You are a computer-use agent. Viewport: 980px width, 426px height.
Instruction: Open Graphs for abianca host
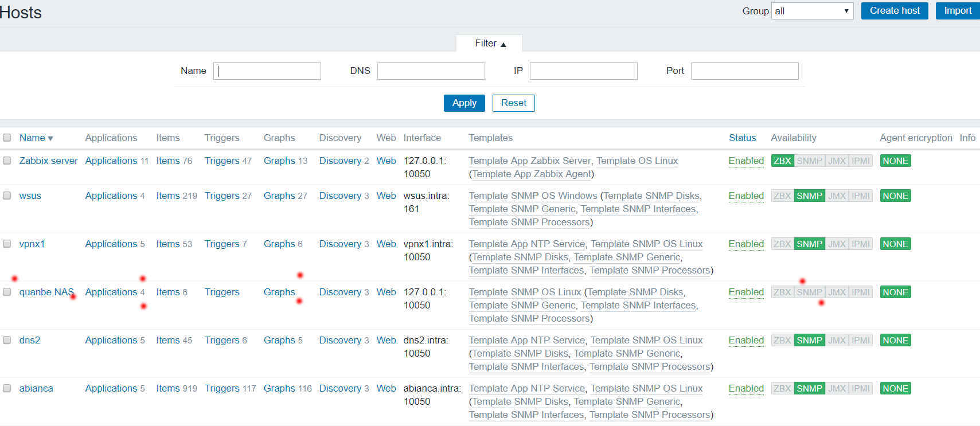pos(279,388)
